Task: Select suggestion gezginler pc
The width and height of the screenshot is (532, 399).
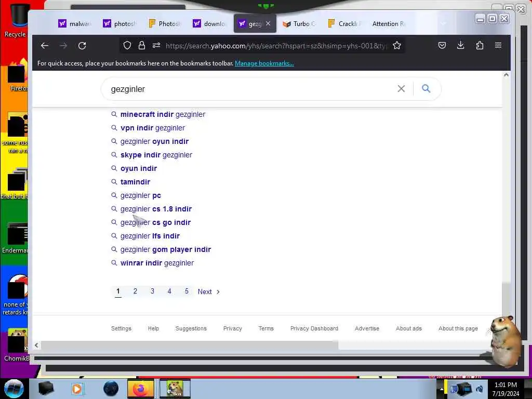Action: pos(140,195)
